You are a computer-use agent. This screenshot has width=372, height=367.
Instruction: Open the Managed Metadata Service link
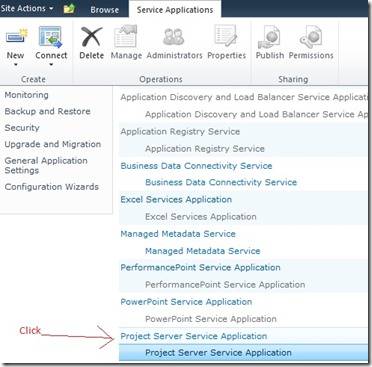[x=178, y=234]
